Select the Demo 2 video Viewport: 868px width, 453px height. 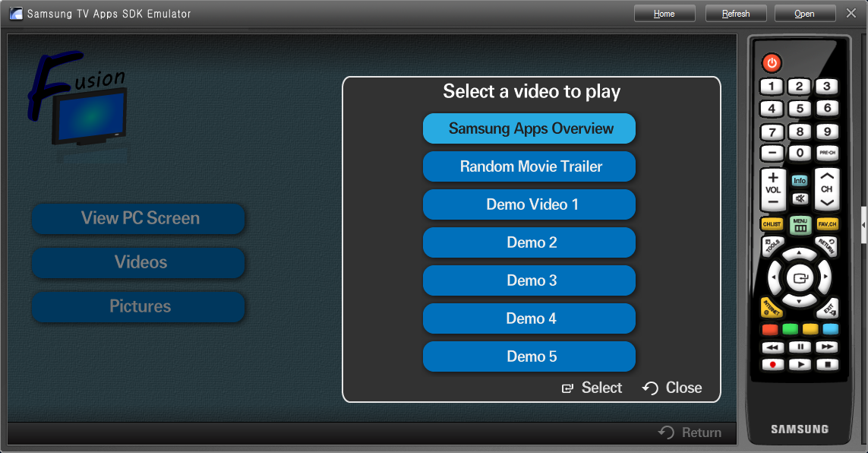pos(529,242)
